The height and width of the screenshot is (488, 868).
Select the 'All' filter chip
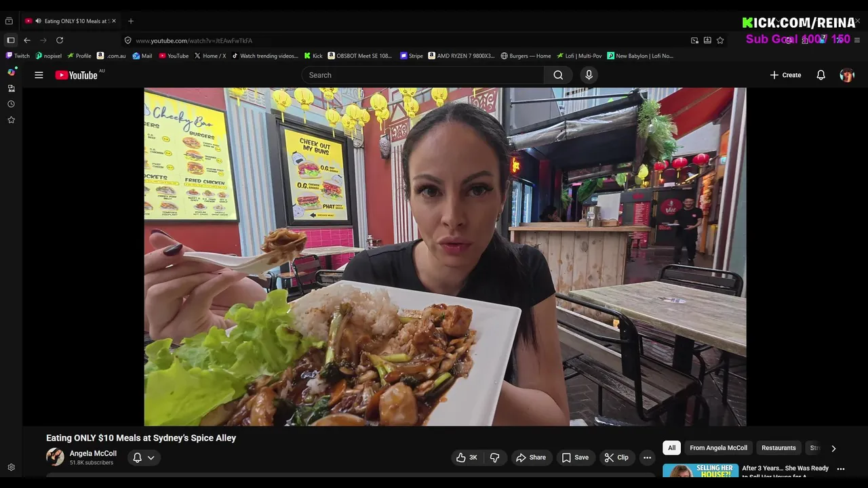tap(671, 448)
